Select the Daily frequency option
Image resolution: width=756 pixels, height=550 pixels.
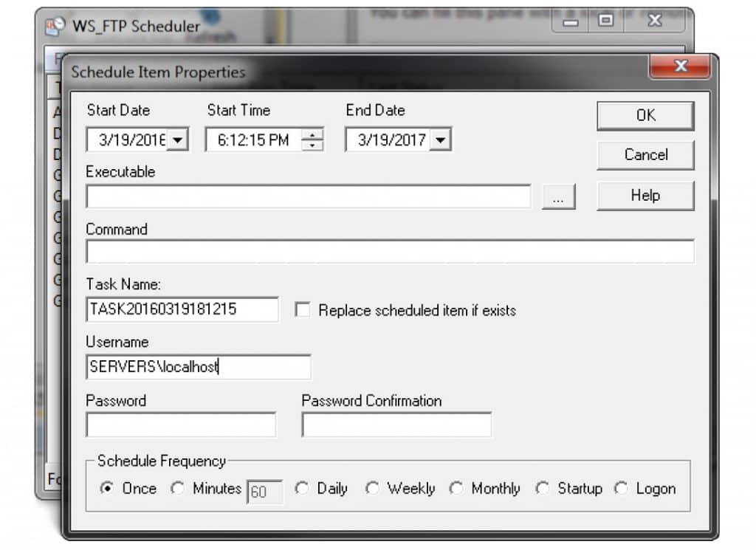pos(302,488)
